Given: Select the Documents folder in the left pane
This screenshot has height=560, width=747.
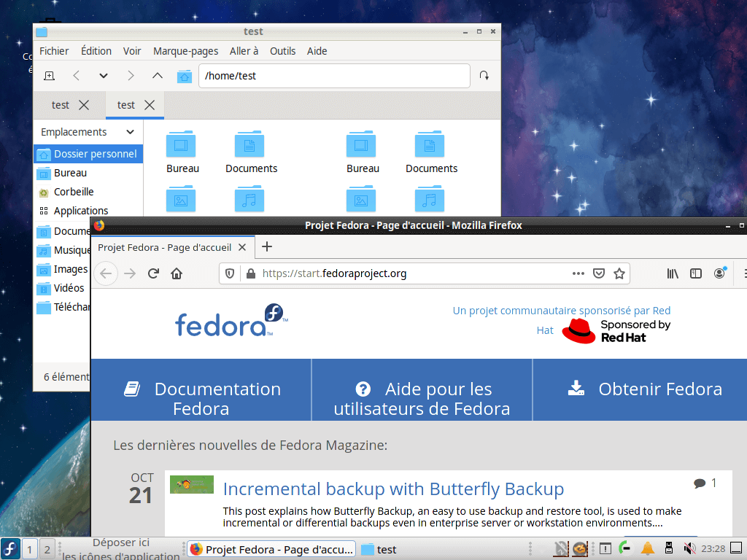Looking at the screenshot, I should tap(251, 152).
